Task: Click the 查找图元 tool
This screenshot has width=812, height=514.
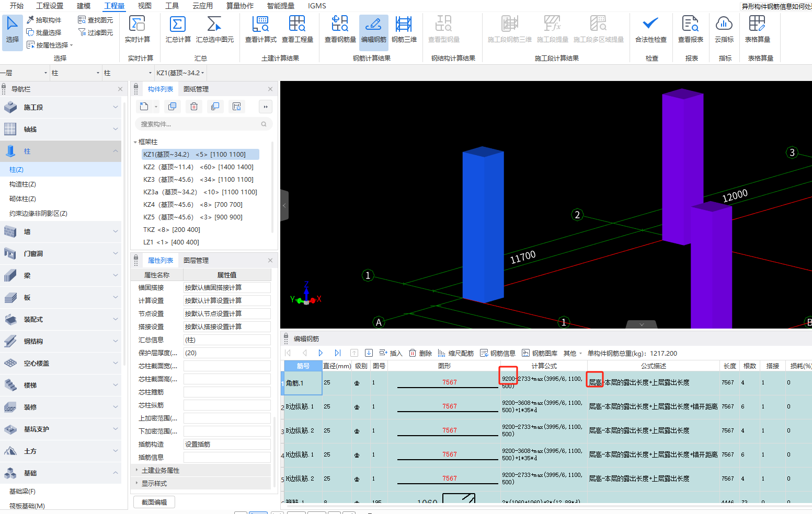Action: click(x=96, y=20)
